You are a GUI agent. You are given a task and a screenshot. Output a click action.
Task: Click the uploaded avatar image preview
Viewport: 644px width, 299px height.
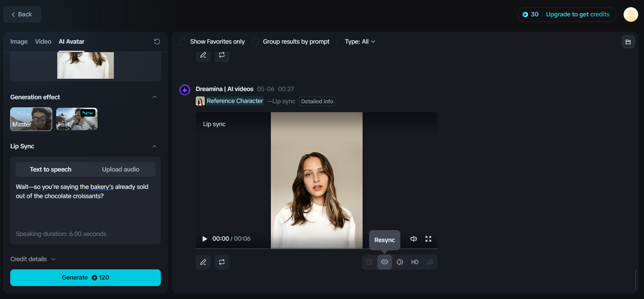(x=86, y=65)
